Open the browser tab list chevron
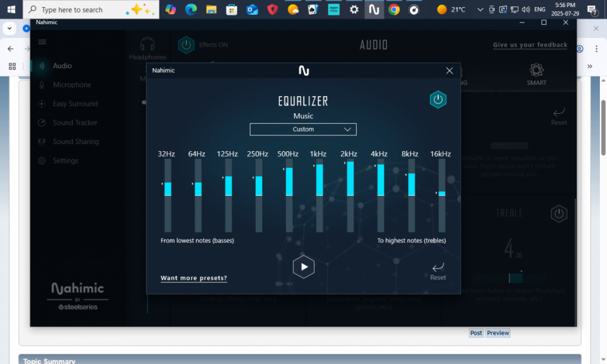This screenshot has height=364, width=607. [9, 28]
